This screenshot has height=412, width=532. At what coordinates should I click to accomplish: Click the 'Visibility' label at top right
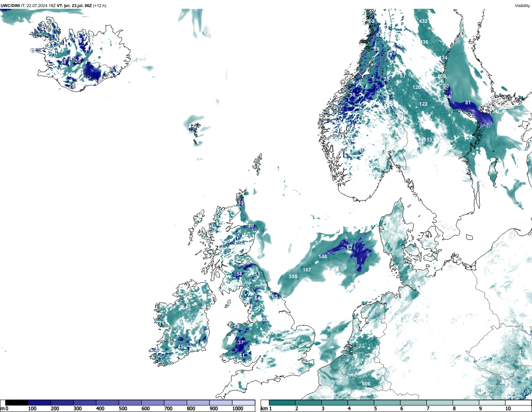click(522, 5)
